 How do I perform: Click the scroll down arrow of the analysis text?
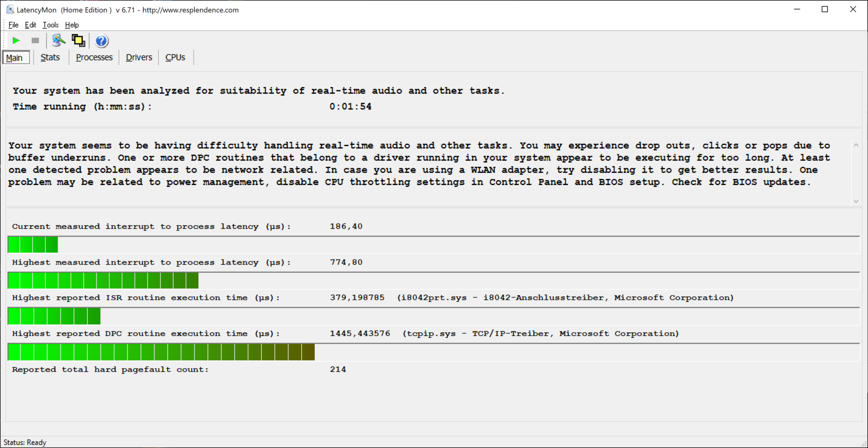[x=856, y=201]
